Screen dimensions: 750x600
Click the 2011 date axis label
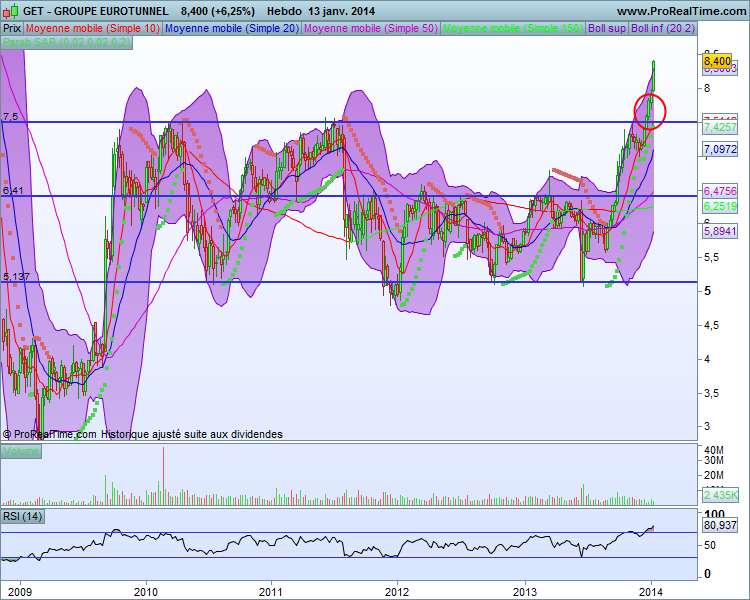[x=271, y=592]
